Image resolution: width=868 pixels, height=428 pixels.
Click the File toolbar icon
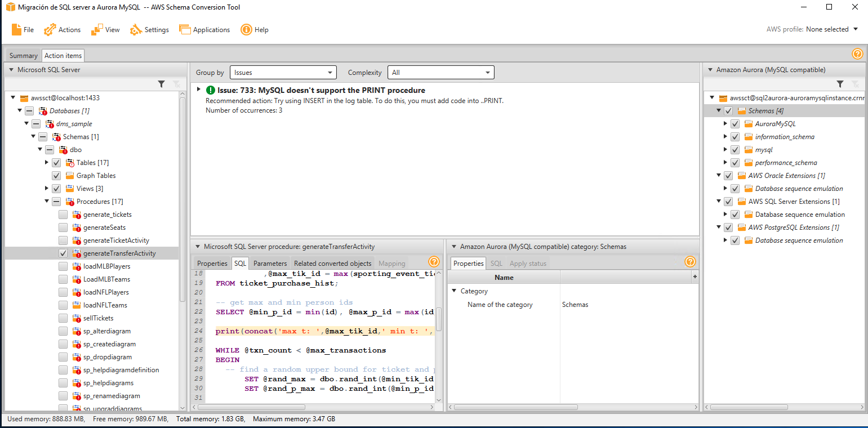coord(16,30)
